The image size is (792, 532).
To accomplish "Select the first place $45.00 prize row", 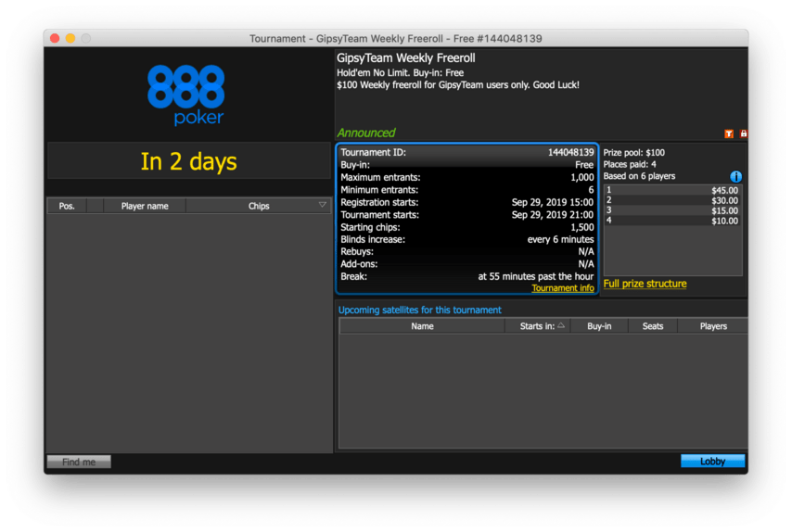I will pos(672,190).
